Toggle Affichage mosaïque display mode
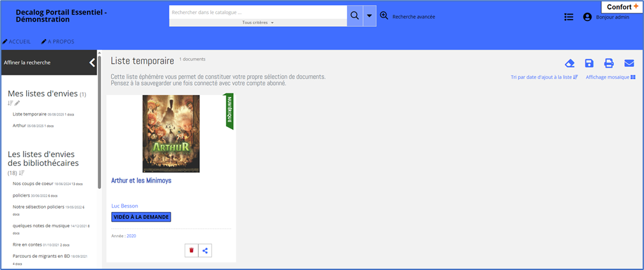The width and height of the screenshot is (644, 270). pyautogui.click(x=610, y=77)
